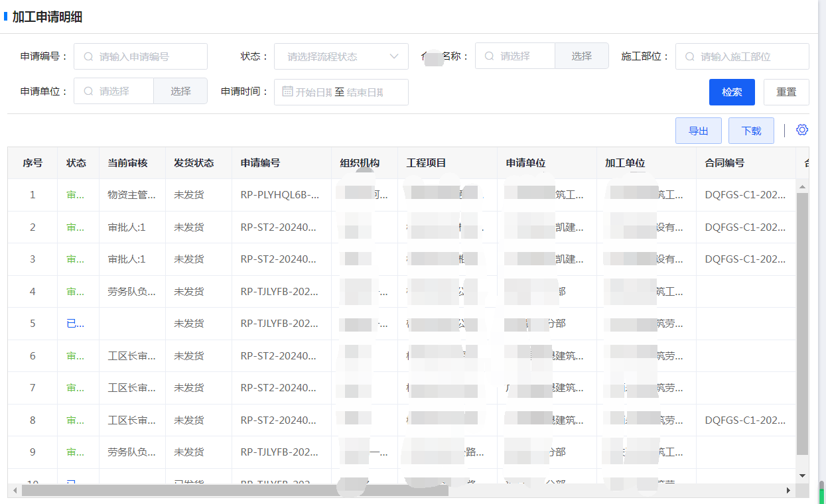
Task: Click horizontal scrollbar right arrow
Action: point(789,491)
